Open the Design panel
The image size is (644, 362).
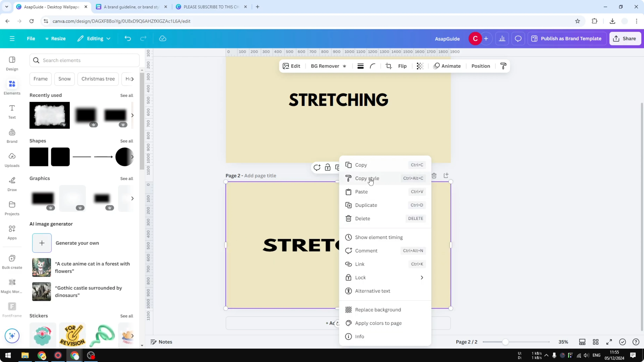pyautogui.click(x=12, y=63)
